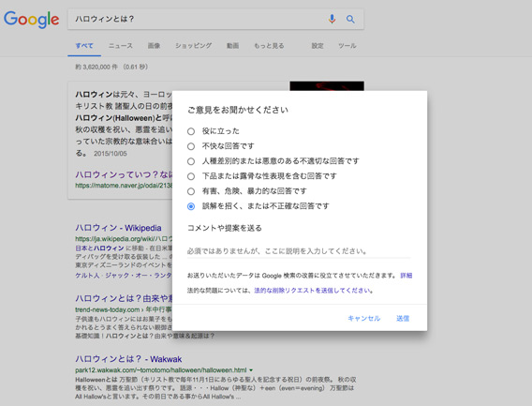The height and width of the screenshot is (406, 532).
Task: Activate voice search microphone icon
Action: click(332, 19)
